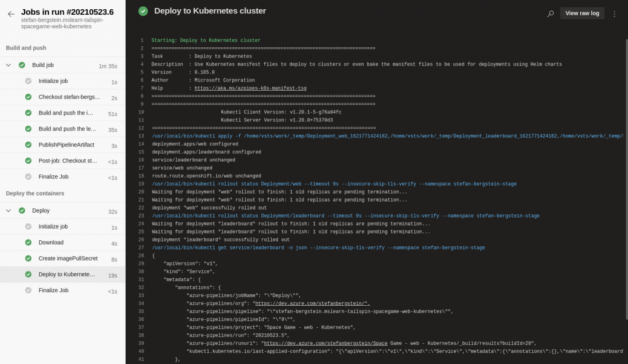The height and width of the screenshot is (364, 628).
Task: Open the dev.azure.com/stefanbergstein/ org link
Action: pos(312,303)
